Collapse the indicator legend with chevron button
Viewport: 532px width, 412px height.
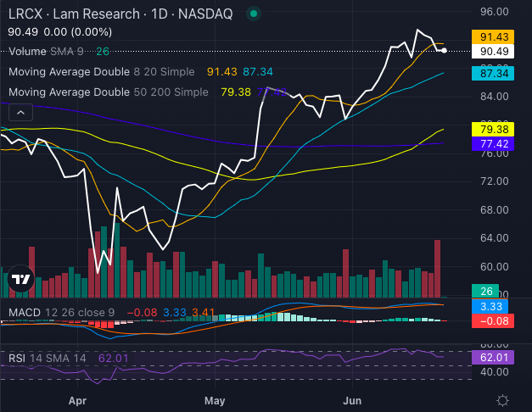pyautogui.click(x=20, y=112)
